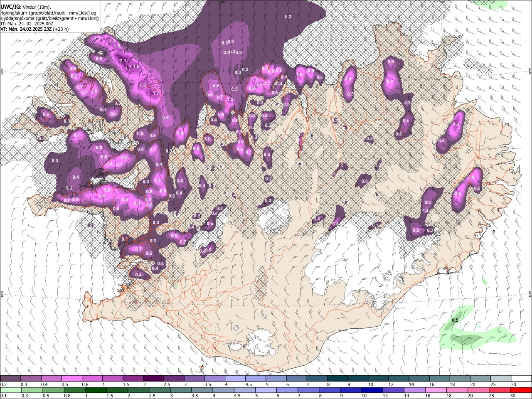Pick the light lavender upper-scale swatch at 4
This screenshot has height=399, width=532.
pyautogui.click(x=235, y=379)
